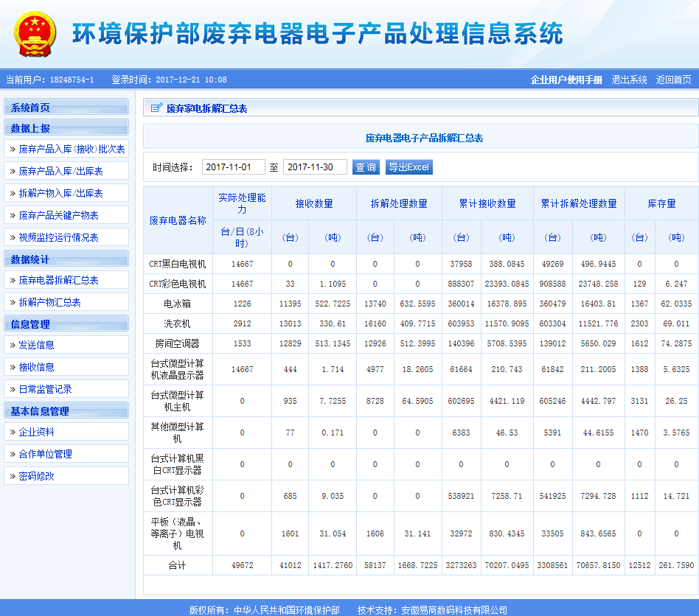Open 密码修改 sidebar entry

36,476
